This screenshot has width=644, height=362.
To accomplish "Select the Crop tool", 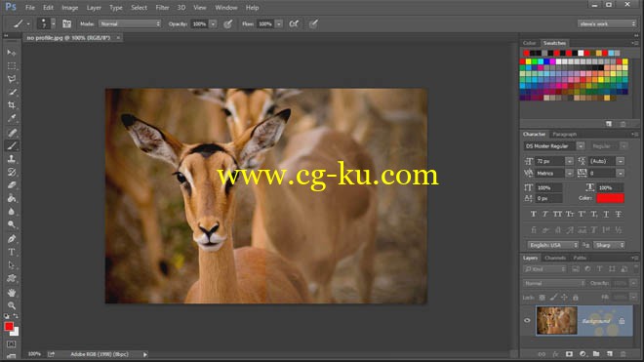I will tap(11, 105).
